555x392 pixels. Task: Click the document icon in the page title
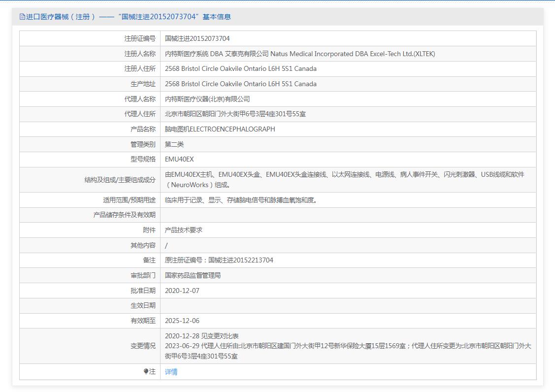click(22, 17)
